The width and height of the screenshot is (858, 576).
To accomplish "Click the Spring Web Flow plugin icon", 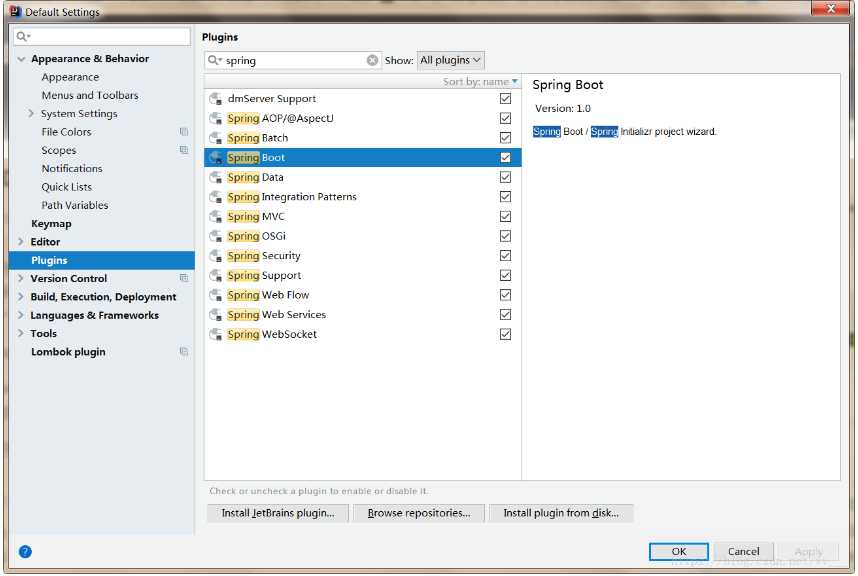I will pyautogui.click(x=216, y=295).
